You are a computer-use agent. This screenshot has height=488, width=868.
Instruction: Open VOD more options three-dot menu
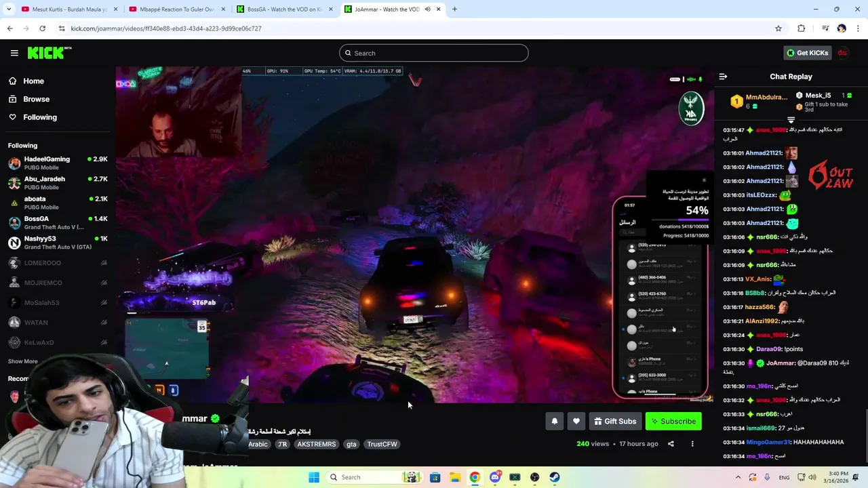coord(692,444)
